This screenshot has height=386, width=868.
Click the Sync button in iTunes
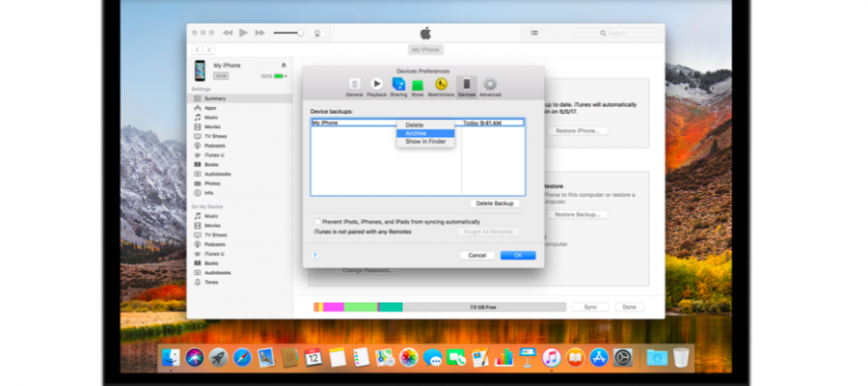click(x=590, y=307)
